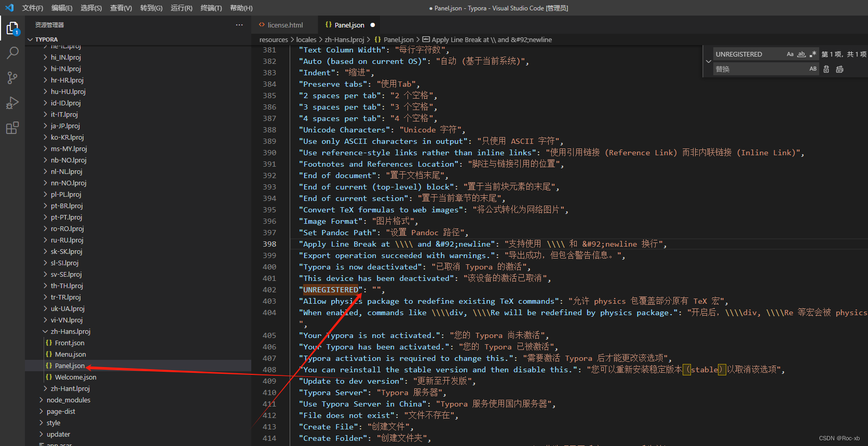Open the 选择(S) menu
868x446 pixels.
click(x=91, y=8)
